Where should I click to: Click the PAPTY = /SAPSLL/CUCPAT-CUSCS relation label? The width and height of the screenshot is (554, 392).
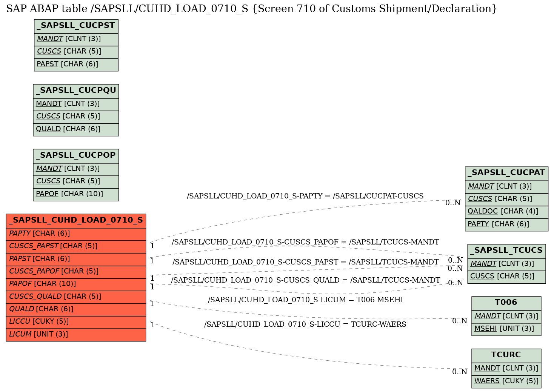pos(305,196)
